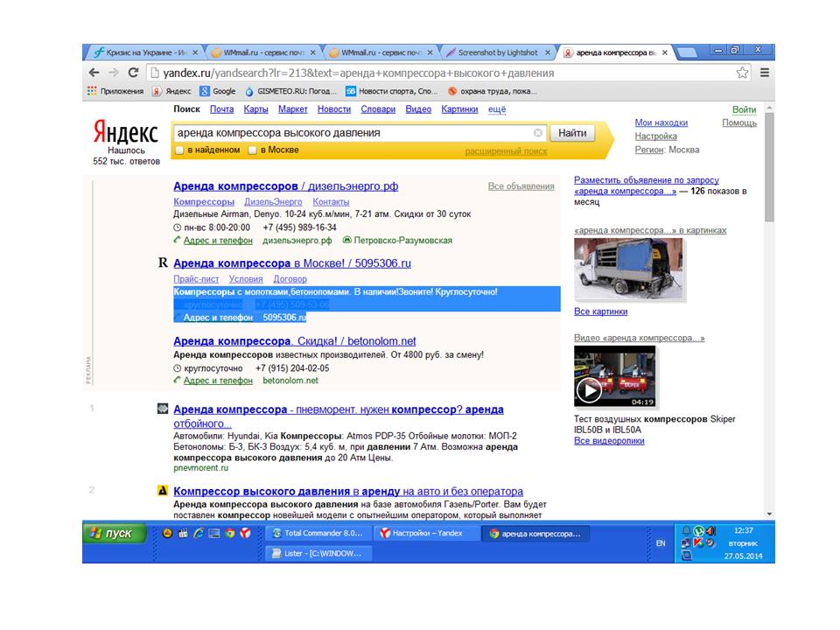Viewport: 840px width, 630px height.
Task: Switch to Настройки – Yandex taskbar window
Action: pos(425,533)
